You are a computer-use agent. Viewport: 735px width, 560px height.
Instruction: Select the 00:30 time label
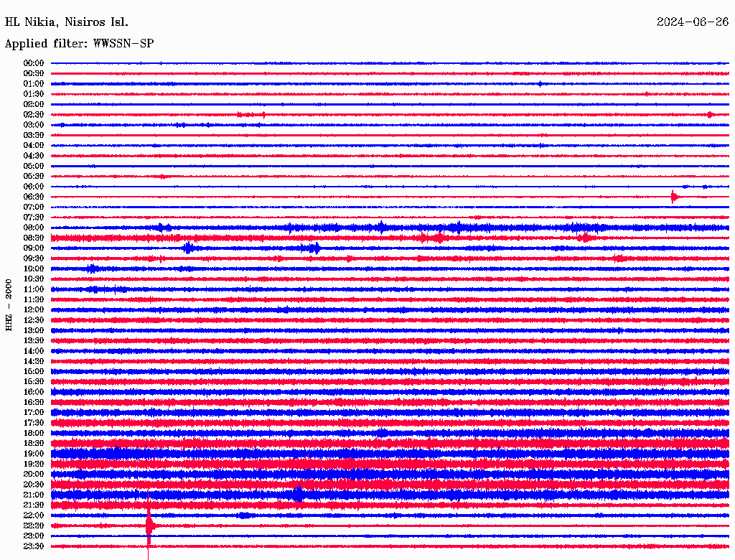click(x=34, y=73)
